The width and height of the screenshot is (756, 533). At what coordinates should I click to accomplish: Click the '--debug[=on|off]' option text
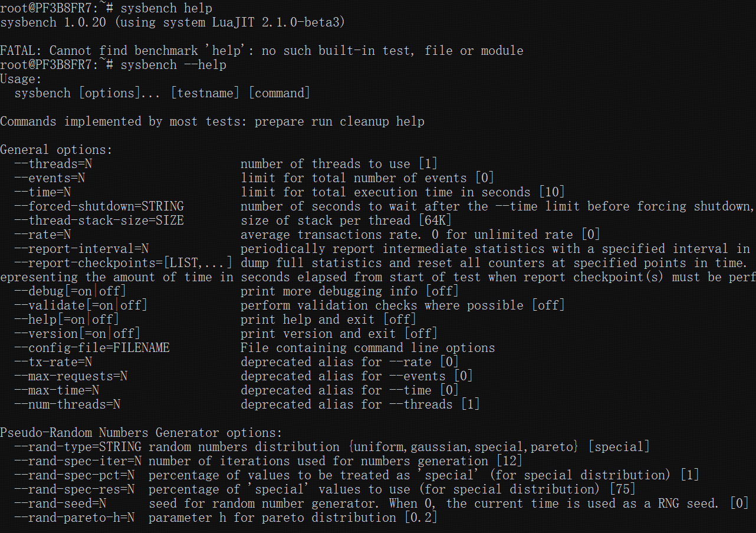[x=70, y=291]
